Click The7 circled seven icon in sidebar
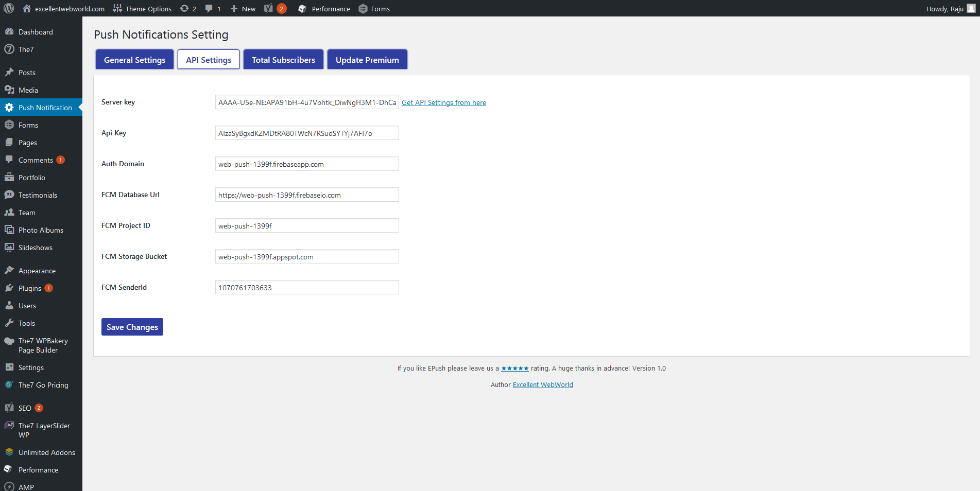This screenshot has width=980, height=491. click(9, 49)
